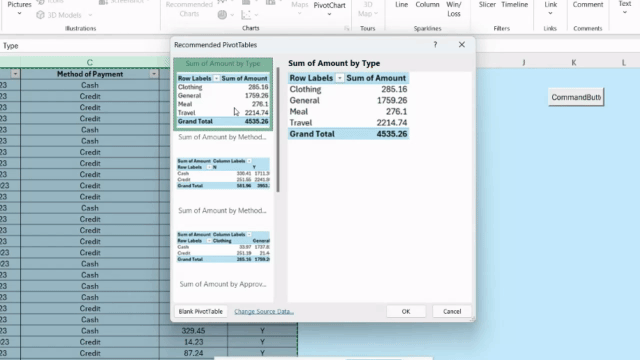Open Method of Payment filter dropdown
Viewport: 640px width, 360px height.
click(153, 74)
